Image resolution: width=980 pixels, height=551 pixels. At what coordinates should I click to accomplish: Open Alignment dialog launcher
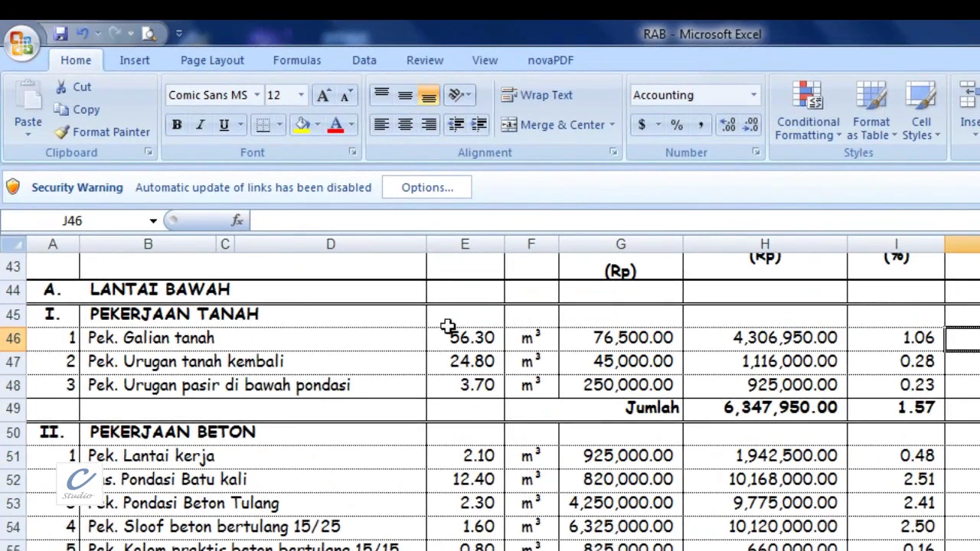click(x=613, y=152)
